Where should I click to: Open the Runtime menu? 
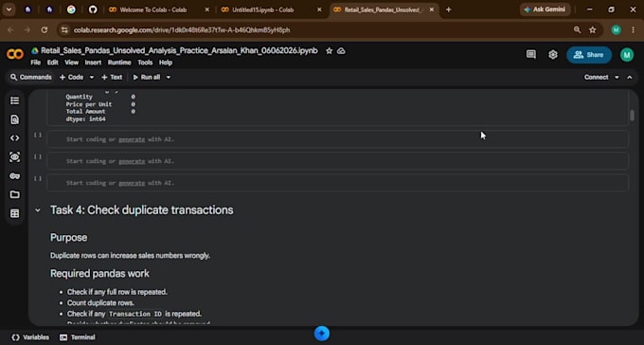pyautogui.click(x=119, y=63)
